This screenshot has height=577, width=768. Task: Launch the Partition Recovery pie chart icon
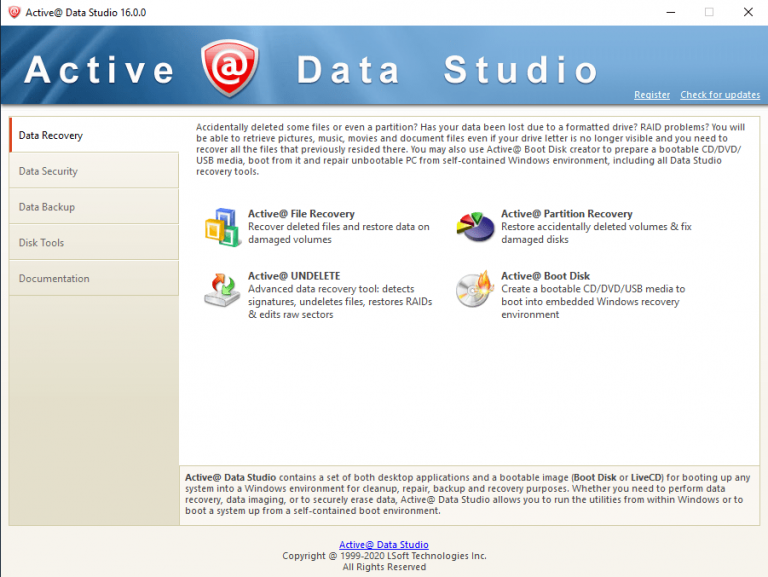pyautogui.click(x=475, y=226)
